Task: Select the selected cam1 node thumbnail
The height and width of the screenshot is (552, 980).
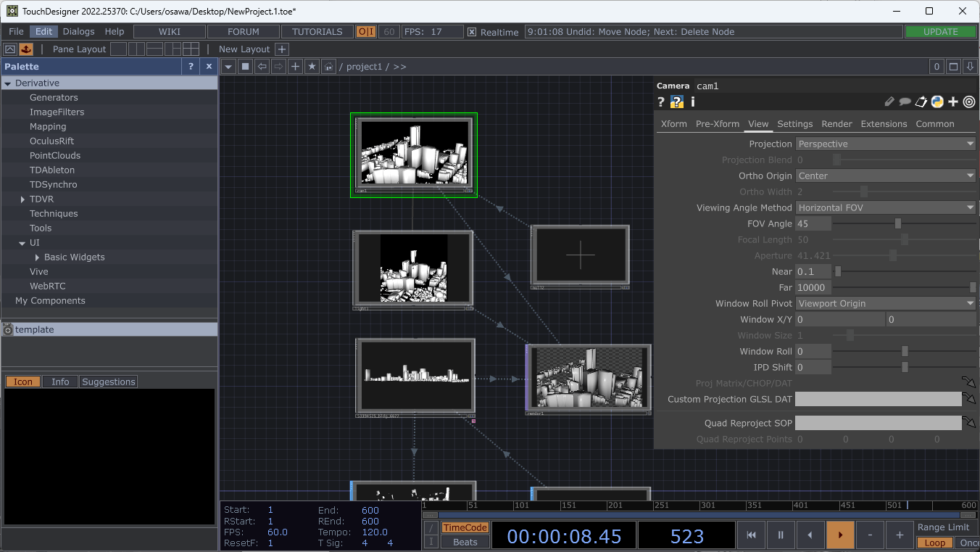Action: coord(413,155)
